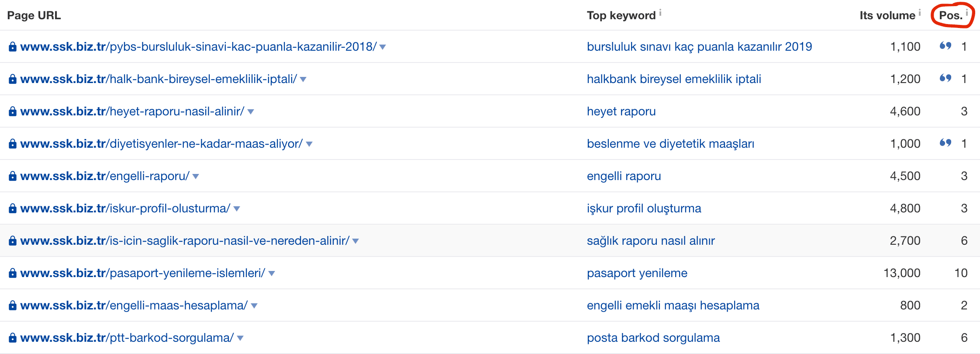Click lock icon beside engelli-raporu URL
Viewport: 980px width, 354px height.
coord(13,176)
